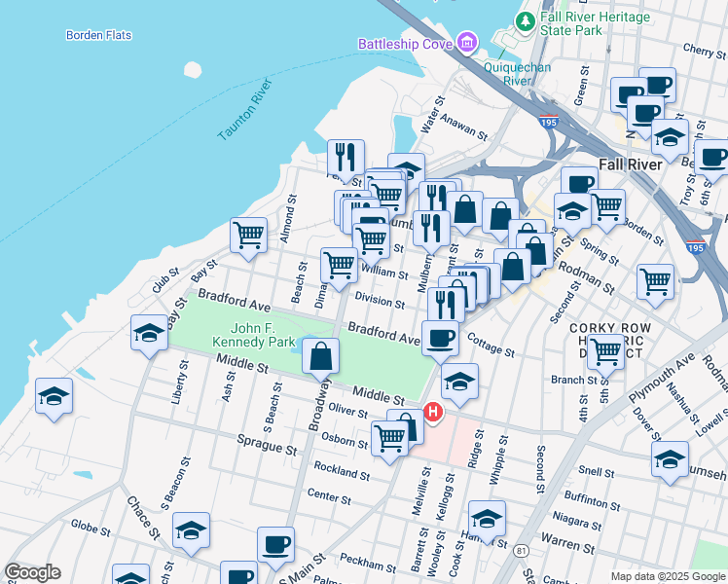Click Interstate 195 shield near Anawan St
Image resolution: width=728 pixels, height=584 pixels.
click(x=548, y=122)
